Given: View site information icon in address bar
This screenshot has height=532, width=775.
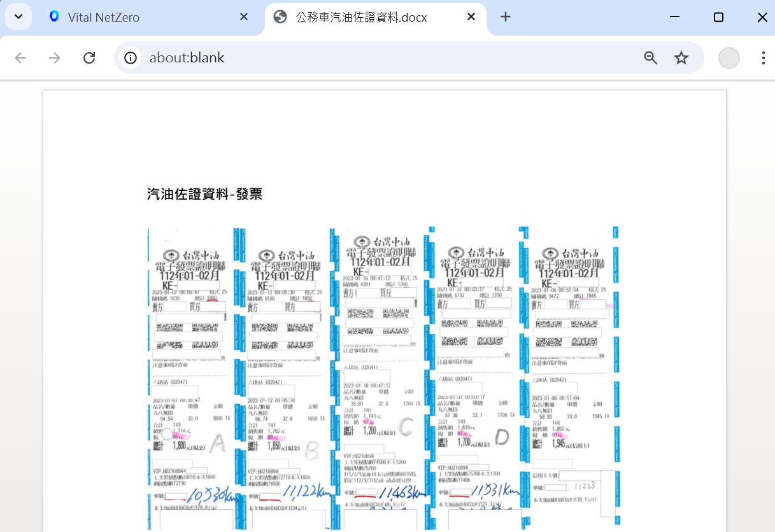Looking at the screenshot, I should tap(131, 58).
